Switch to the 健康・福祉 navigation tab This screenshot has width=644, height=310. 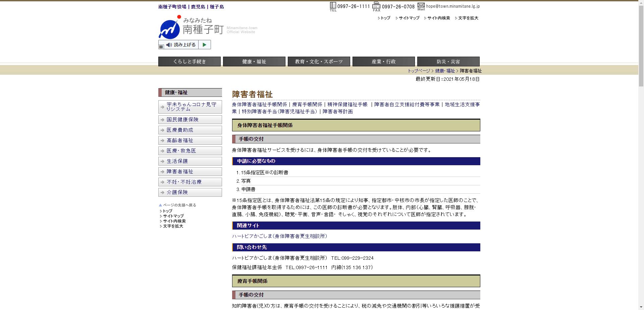tap(254, 61)
